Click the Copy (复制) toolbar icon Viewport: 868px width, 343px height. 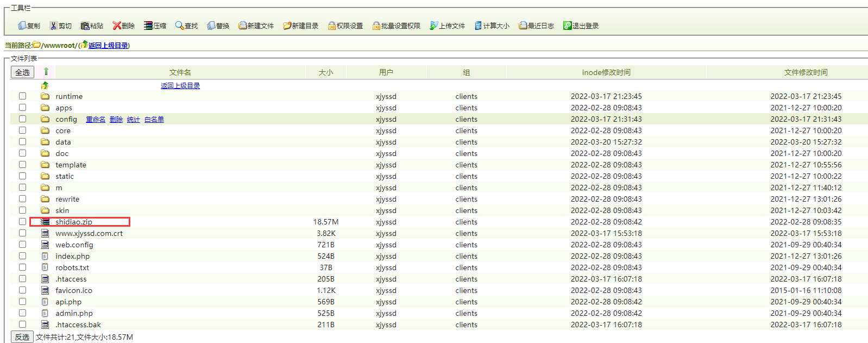22,26
